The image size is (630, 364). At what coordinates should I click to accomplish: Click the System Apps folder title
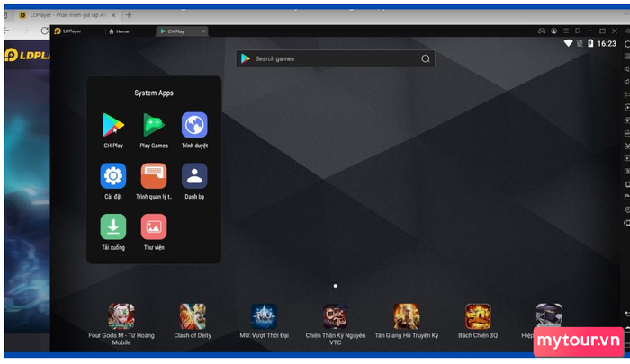click(x=154, y=93)
